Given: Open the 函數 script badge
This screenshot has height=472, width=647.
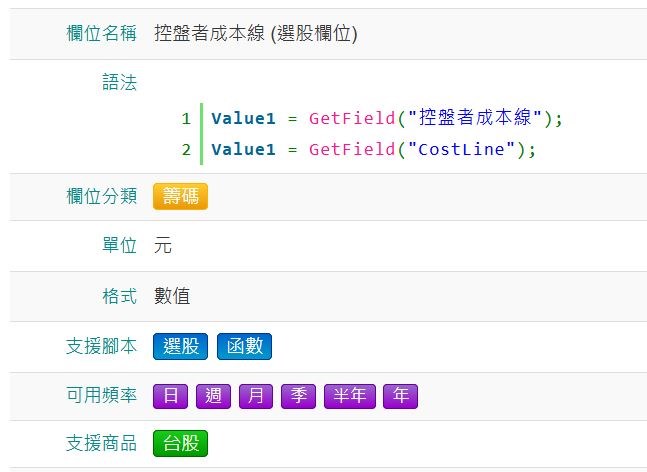Looking at the screenshot, I should 244,346.
